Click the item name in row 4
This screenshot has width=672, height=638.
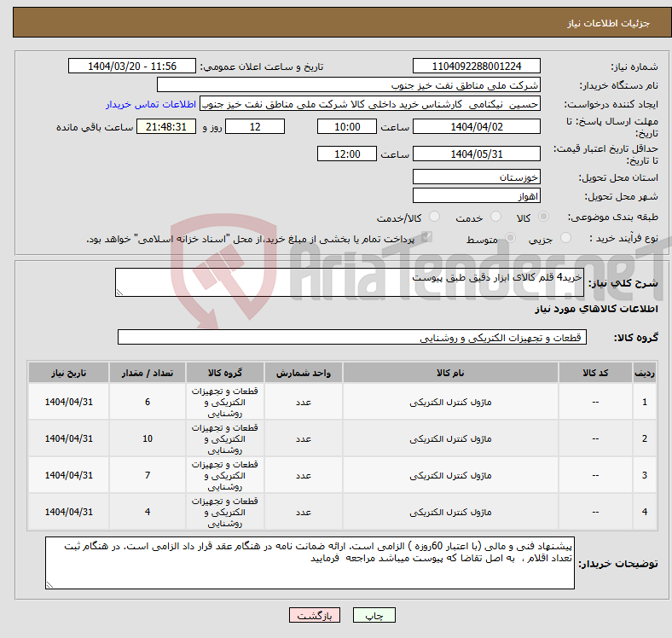pos(450,512)
